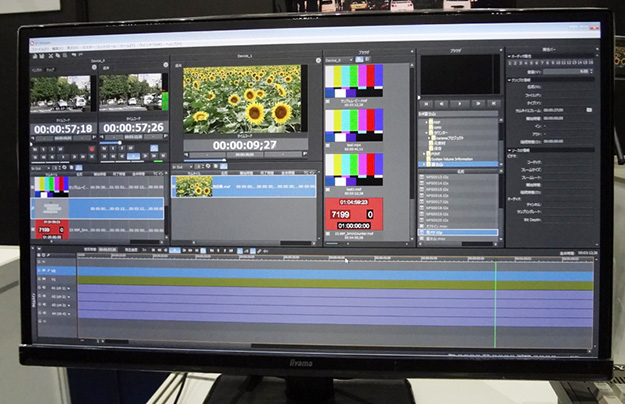Click the red record button in left deck
Image resolution: width=625 pixels, height=404 pixels.
[91, 147]
